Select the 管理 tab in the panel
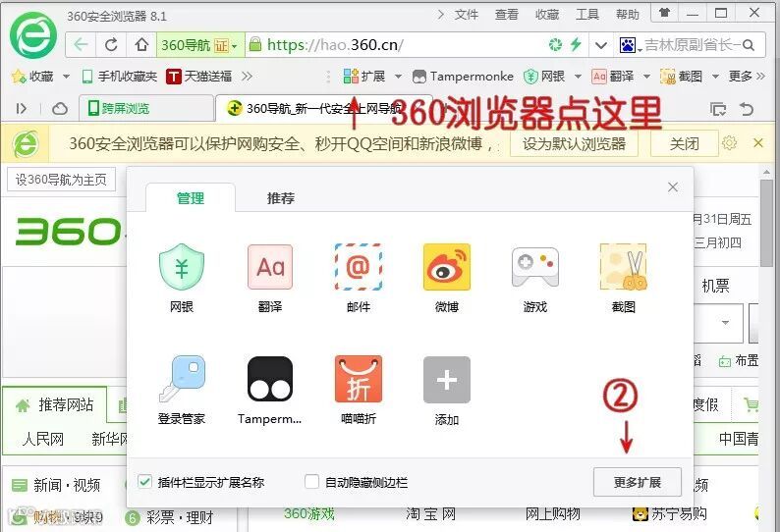Image resolution: width=780 pixels, height=532 pixels. click(191, 198)
